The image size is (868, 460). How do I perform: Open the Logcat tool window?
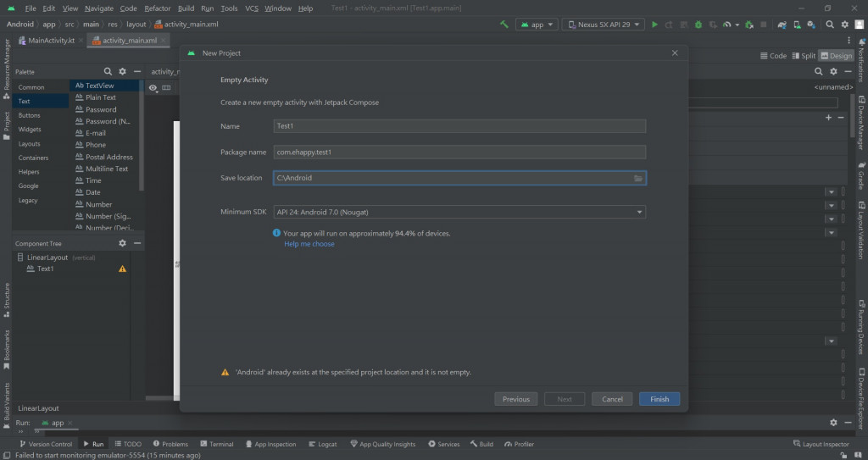pos(323,444)
